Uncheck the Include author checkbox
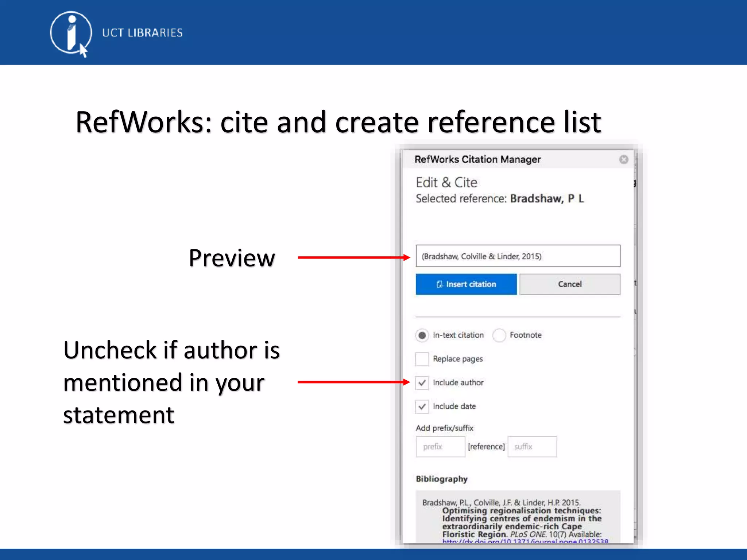The width and height of the screenshot is (747, 560). (x=422, y=383)
